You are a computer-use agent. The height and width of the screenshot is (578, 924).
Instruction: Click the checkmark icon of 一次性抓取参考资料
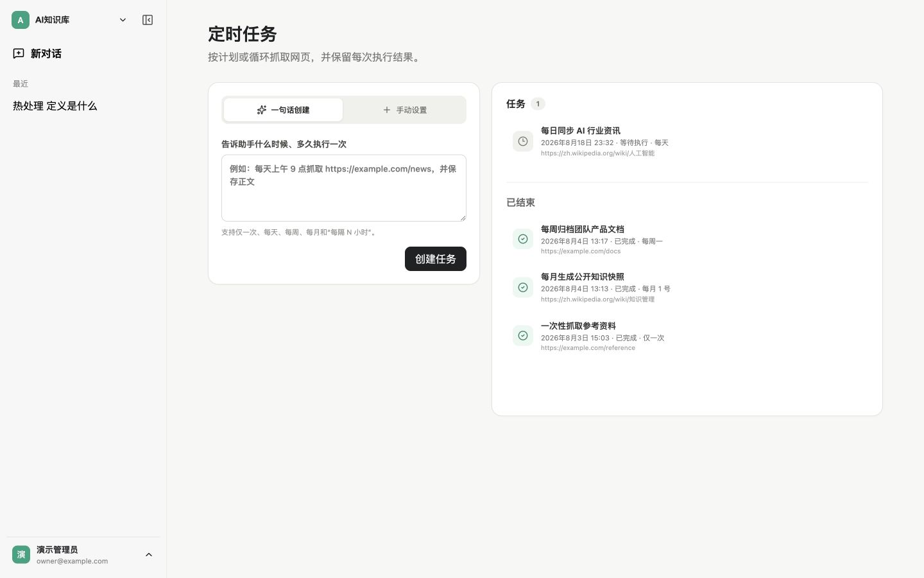pos(523,335)
